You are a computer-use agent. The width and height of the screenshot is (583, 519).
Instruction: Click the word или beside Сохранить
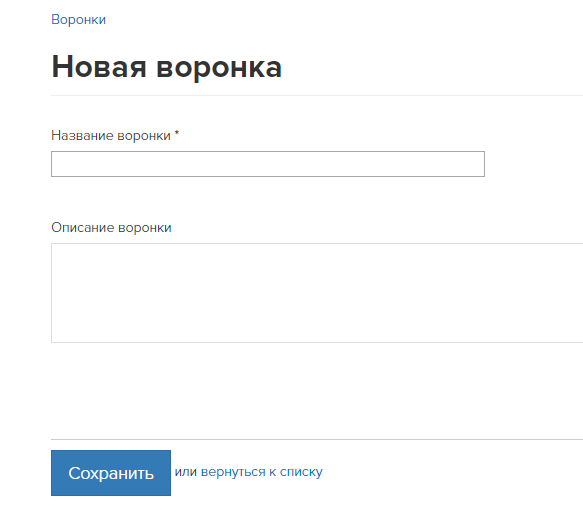(186, 472)
